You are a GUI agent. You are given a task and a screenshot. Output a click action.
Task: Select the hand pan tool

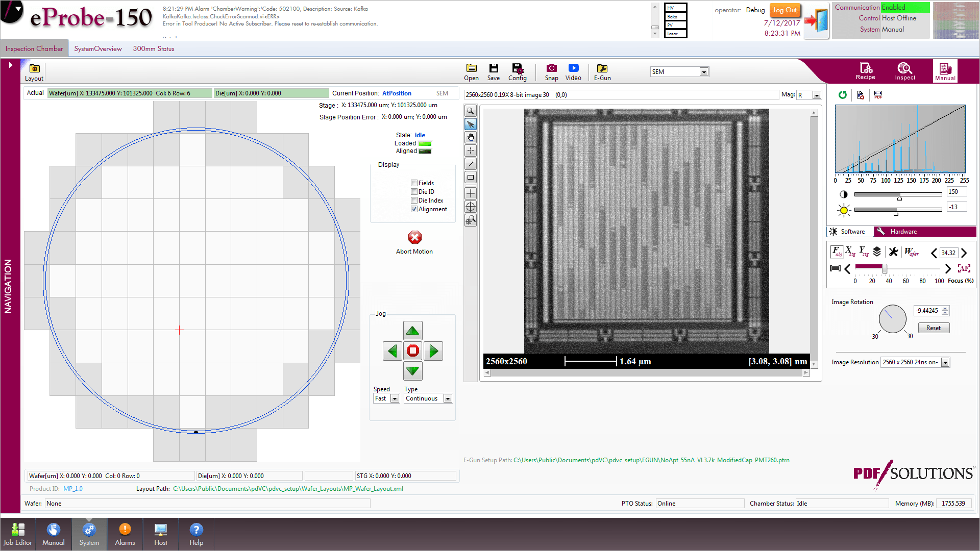click(x=470, y=137)
